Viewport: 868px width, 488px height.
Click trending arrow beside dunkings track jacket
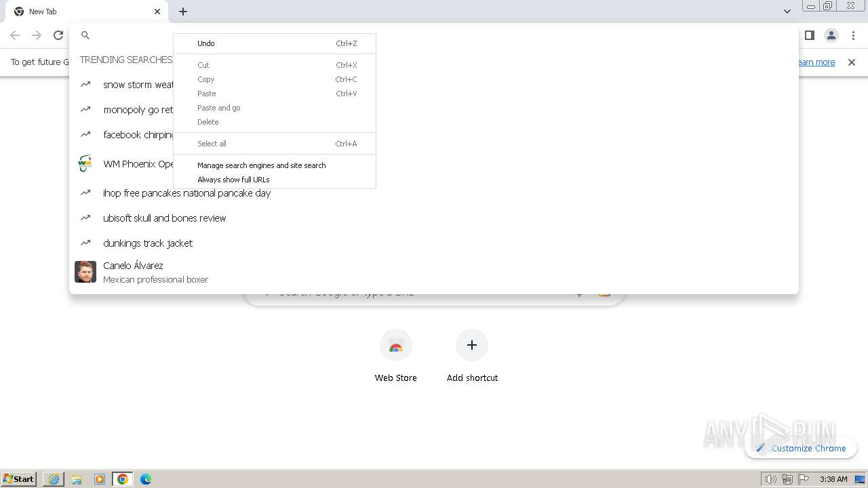click(85, 243)
